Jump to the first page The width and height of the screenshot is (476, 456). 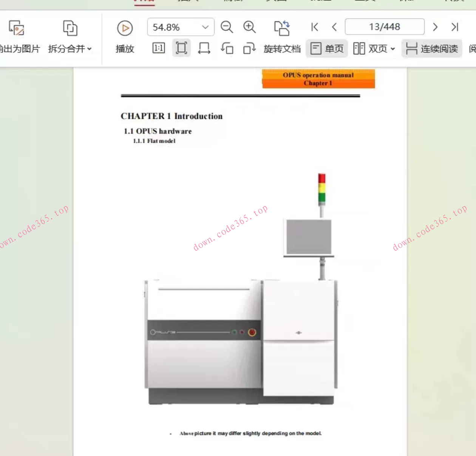point(314,27)
